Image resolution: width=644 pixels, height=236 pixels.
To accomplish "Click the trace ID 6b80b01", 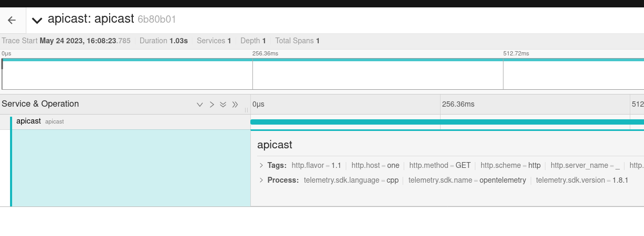I will point(157,20).
